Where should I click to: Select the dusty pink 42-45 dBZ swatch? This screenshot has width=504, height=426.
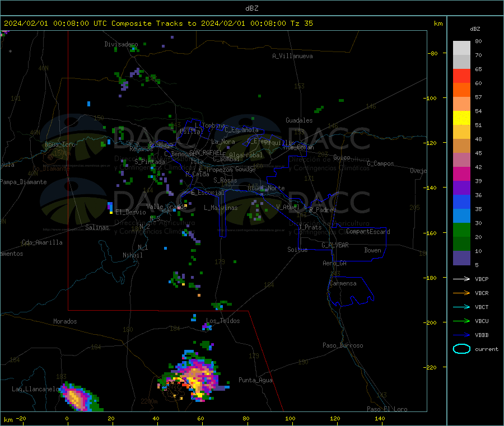pyautogui.click(x=461, y=160)
